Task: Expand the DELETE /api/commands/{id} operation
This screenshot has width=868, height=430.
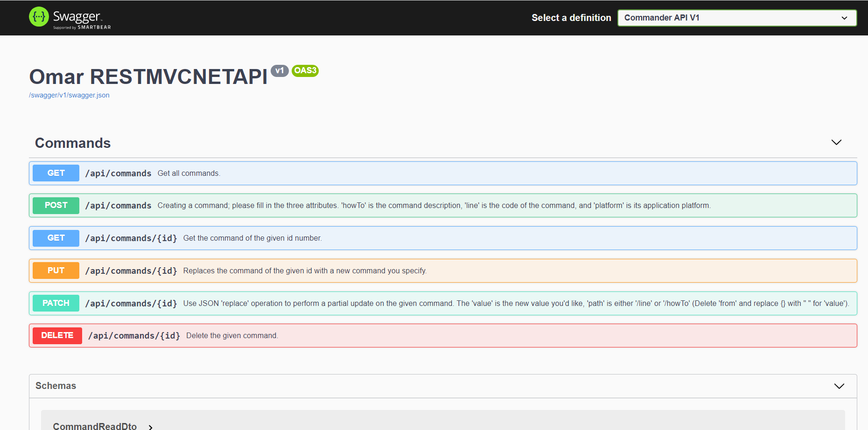Action: [x=443, y=336]
